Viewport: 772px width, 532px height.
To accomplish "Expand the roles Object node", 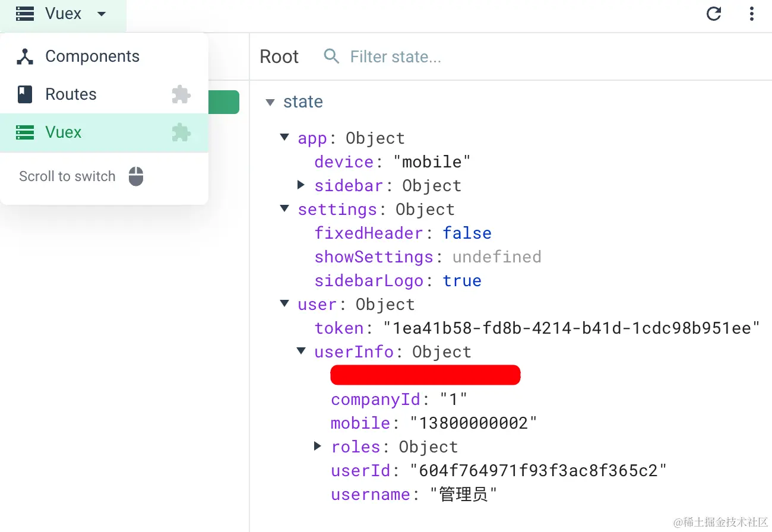I will [318, 446].
